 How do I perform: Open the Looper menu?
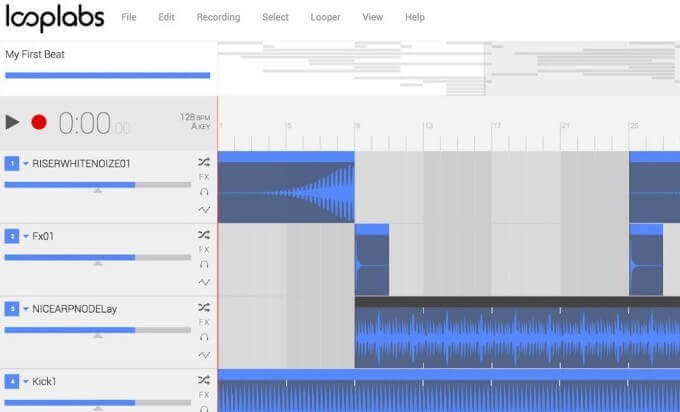(325, 17)
